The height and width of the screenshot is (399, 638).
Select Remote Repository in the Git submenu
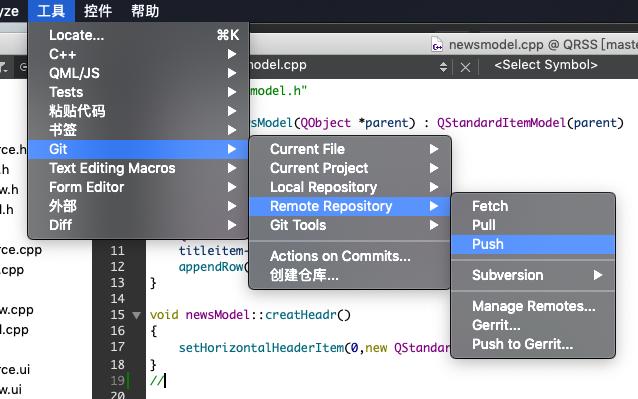point(350,206)
